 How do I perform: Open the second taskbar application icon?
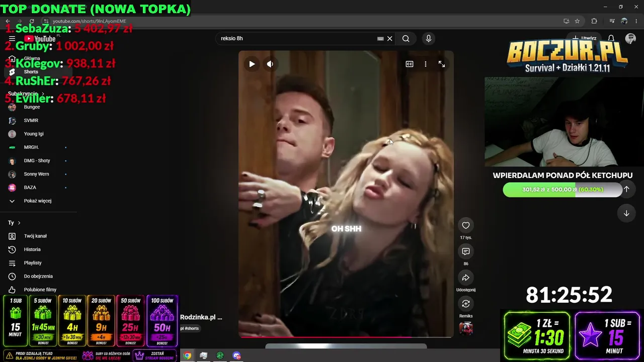(204, 355)
